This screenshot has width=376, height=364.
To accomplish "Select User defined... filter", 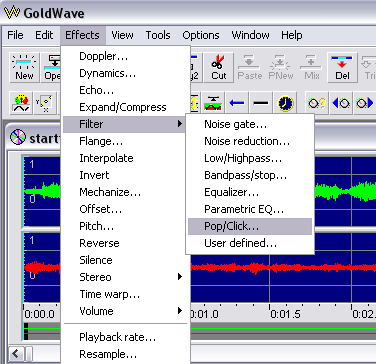I will coord(250,243).
